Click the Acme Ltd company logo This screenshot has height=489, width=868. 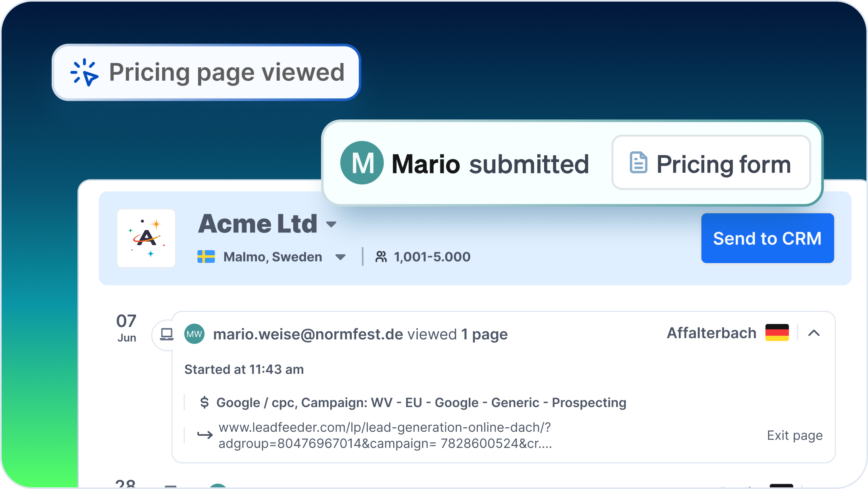pyautogui.click(x=146, y=238)
